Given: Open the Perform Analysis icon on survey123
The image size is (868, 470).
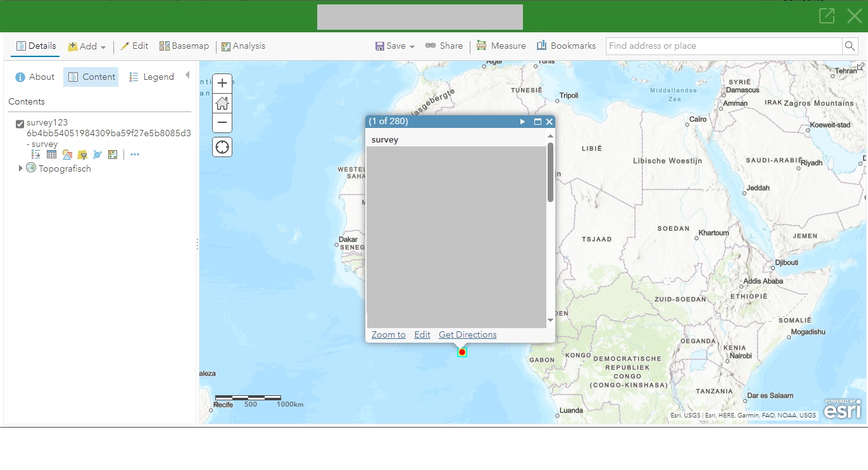Looking at the screenshot, I should pos(112,154).
